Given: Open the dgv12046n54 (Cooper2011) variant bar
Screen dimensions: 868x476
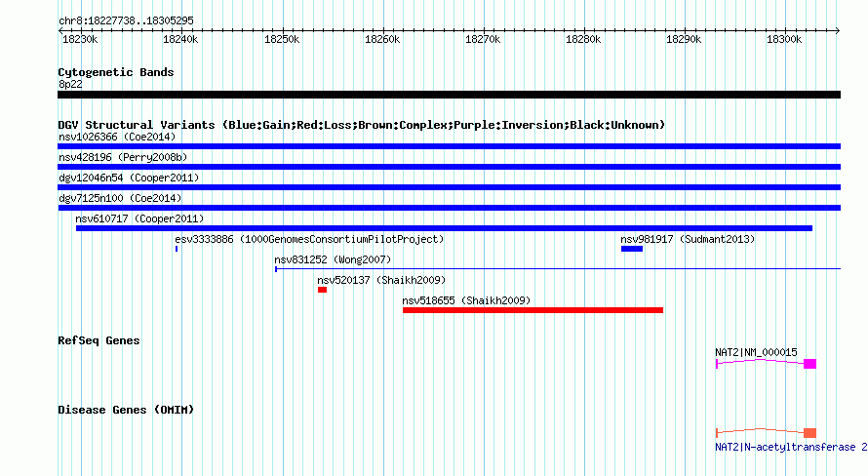Looking at the screenshot, I should click(x=449, y=187).
